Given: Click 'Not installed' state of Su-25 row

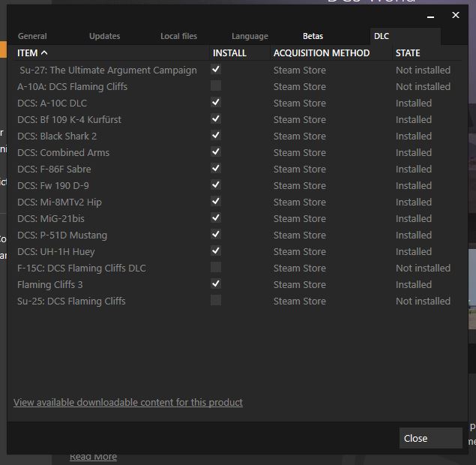Looking at the screenshot, I should pos(423,301).
